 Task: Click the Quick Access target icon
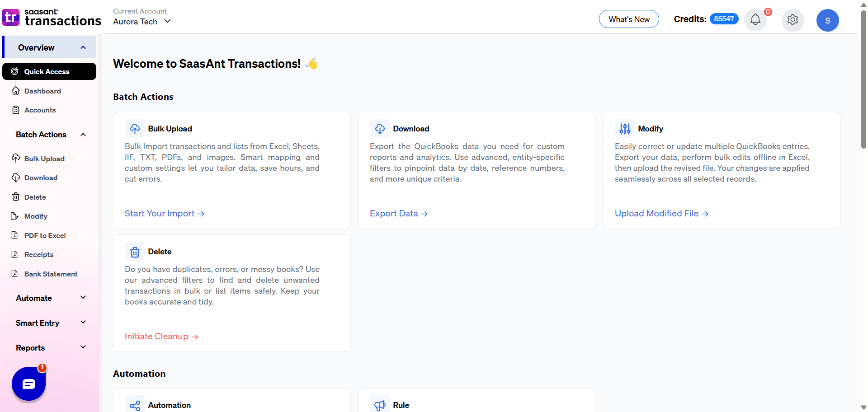coord(15,71)
